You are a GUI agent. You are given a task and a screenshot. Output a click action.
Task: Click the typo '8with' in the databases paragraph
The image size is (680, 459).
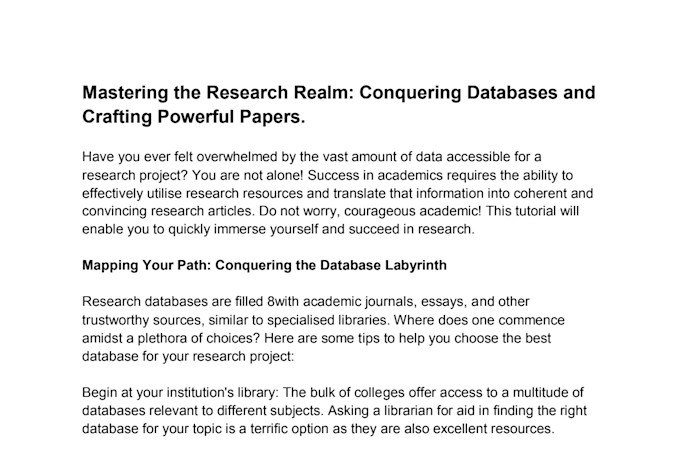(283, 302)
